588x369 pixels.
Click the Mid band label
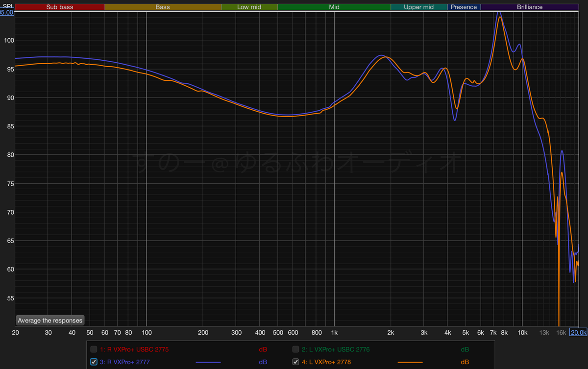pos(334,7)
